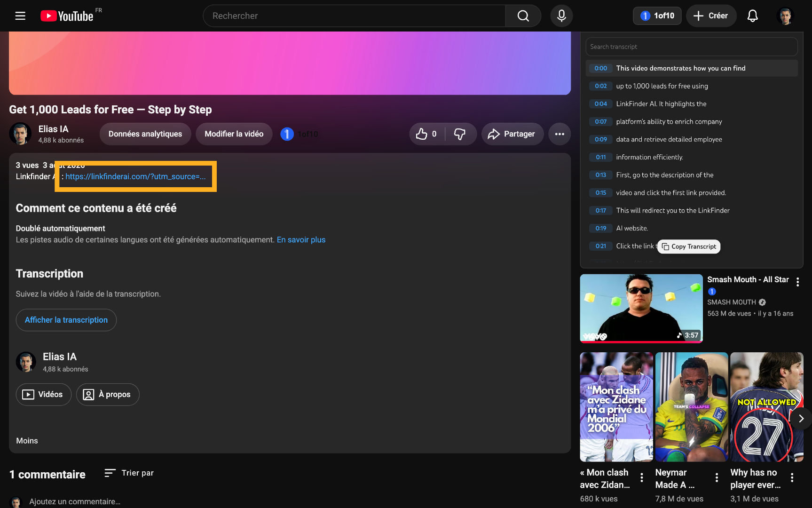This screenshot has height=508, width=812.
Task: Click the blue 1of10 icon beside Modifier
Action: click(x=287, y=134)
